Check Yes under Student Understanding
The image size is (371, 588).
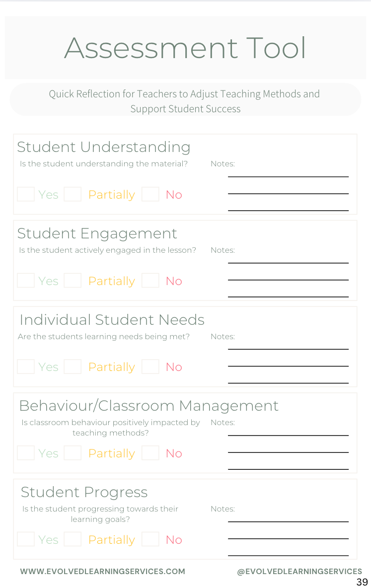(x=26, y=194)
